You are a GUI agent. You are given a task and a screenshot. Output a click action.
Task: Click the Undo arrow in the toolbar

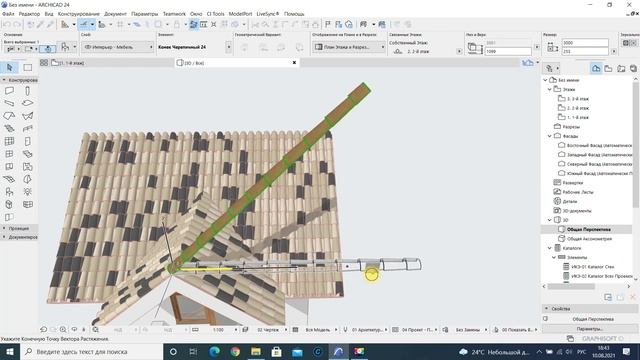[x=7, y=24]
